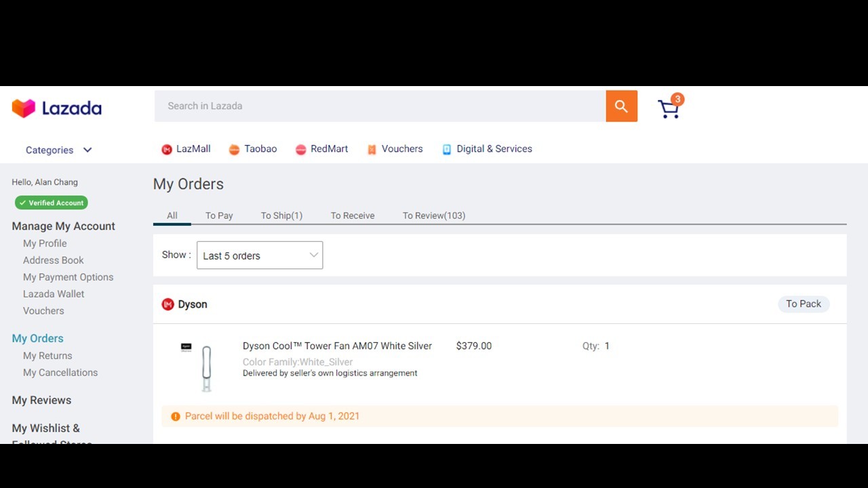Click the seller's own logistics arrangement text
The width and height of the screenshot is (868, 488).
click(x=330, y=373)
